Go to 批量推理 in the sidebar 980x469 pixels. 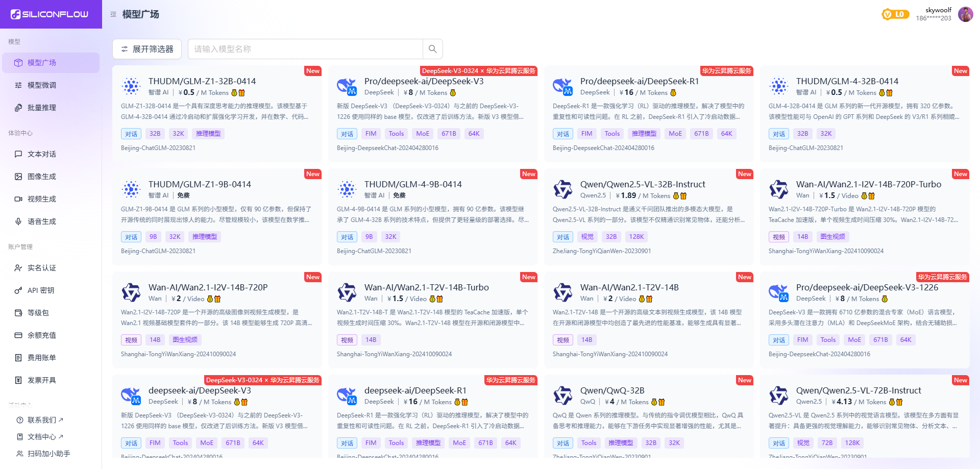(x=42, y=108)
